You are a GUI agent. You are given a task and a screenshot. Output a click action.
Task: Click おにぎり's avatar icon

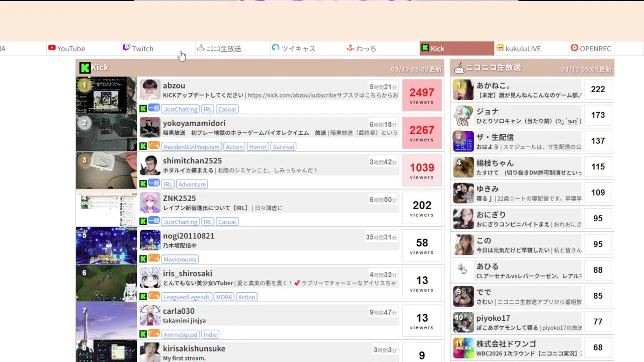coord(463,219)
